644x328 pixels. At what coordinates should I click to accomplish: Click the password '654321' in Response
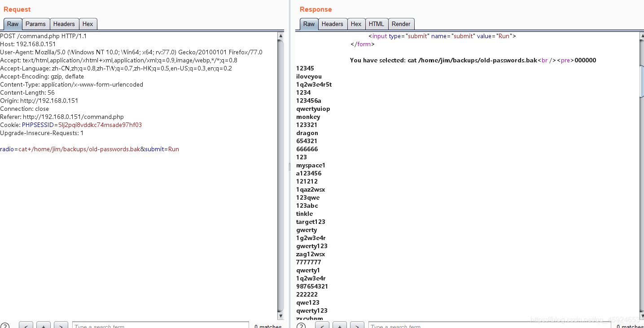pyautogui.click(x=307, y=141)
